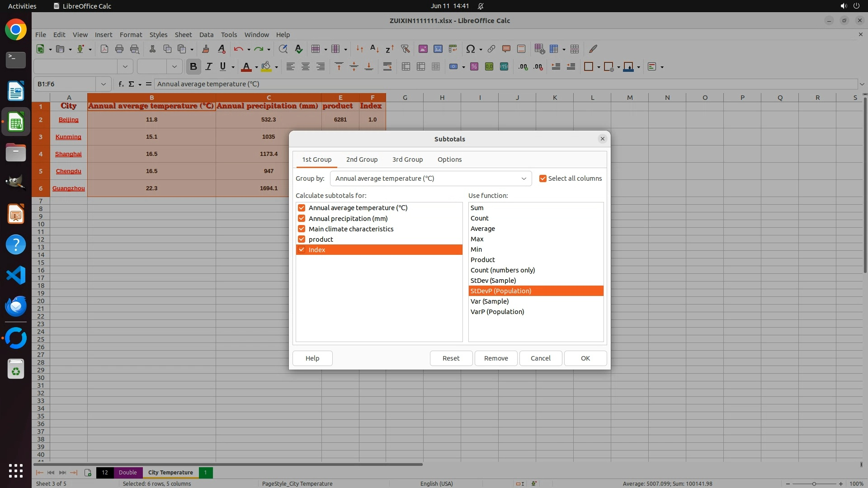Image resolution: width=868 pixels, height=488 pixels.
Task: Uncheck Select all columns checkbox
Action: (543, 178)
